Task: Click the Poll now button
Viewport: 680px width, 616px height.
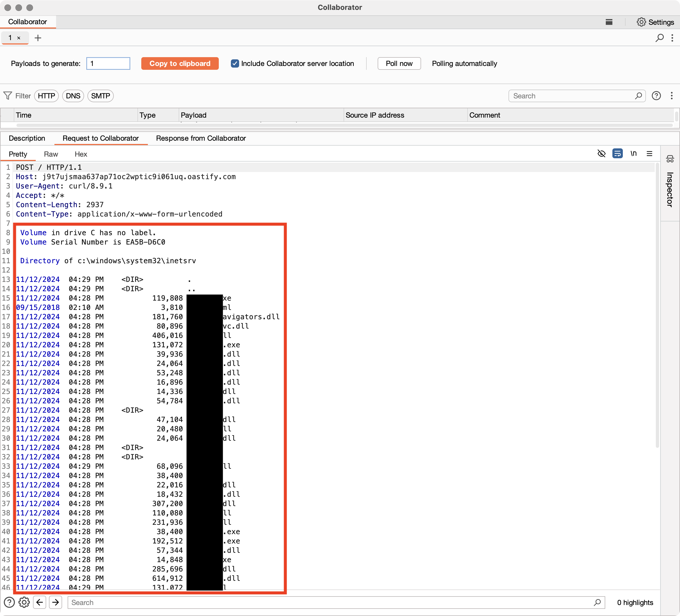Action: [x=399, y=63]
